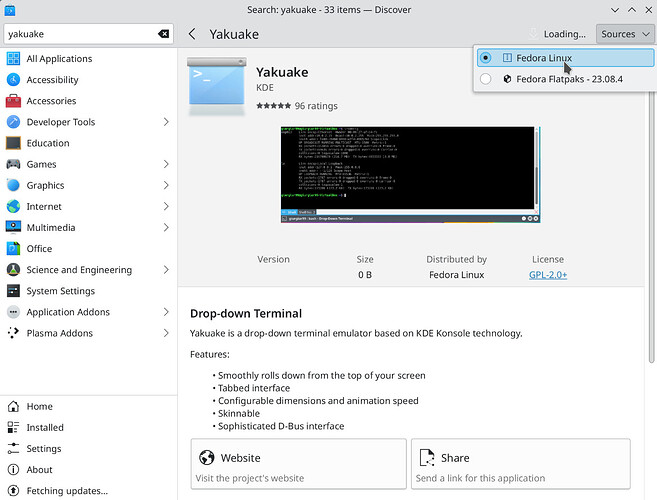Click the System Settings icon
The image size is (657, 500).
[13, 291]
